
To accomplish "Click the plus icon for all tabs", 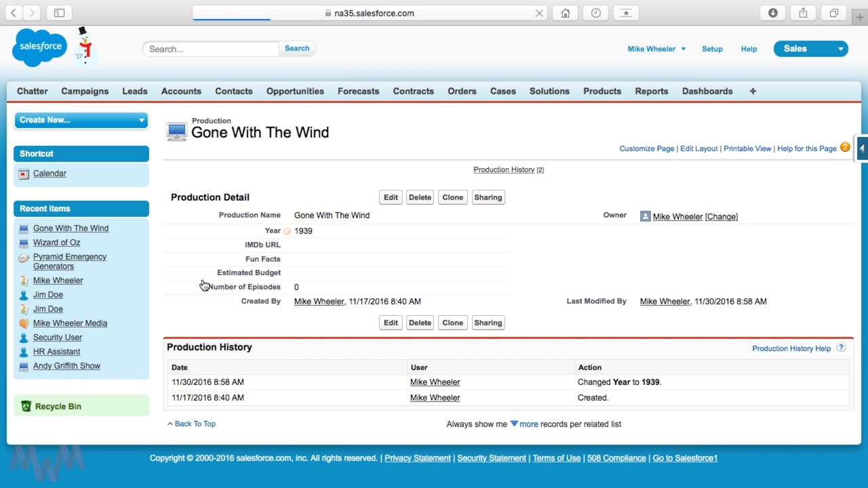I will click(753, 91).
